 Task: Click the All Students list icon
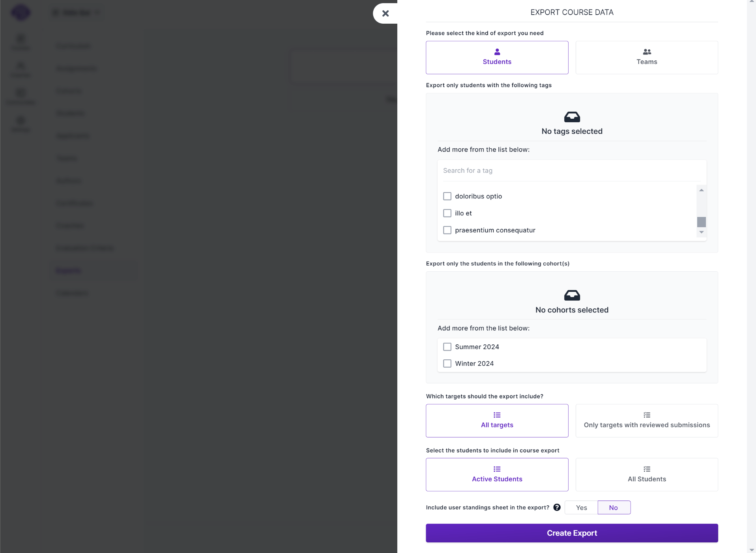[x=646, y=469]
